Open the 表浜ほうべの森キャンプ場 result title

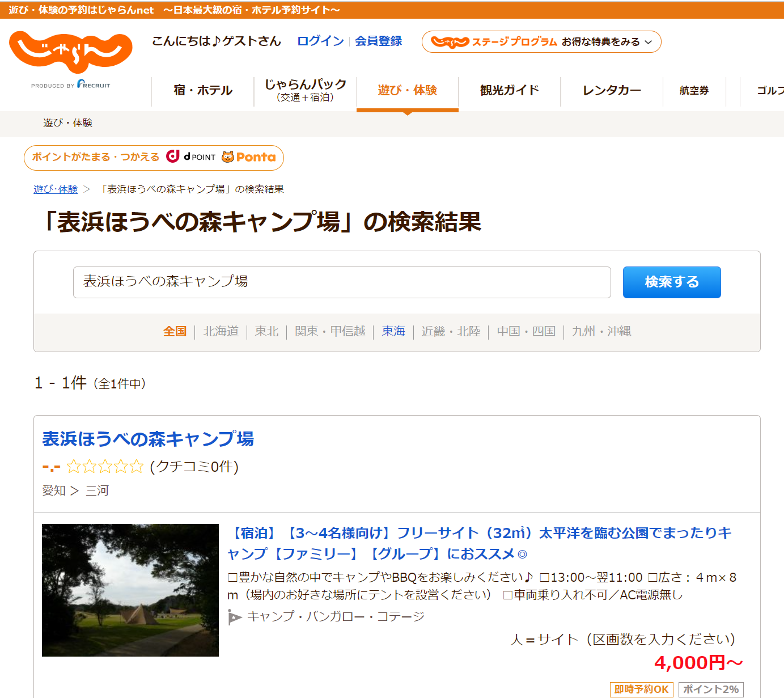coord(148,439)
